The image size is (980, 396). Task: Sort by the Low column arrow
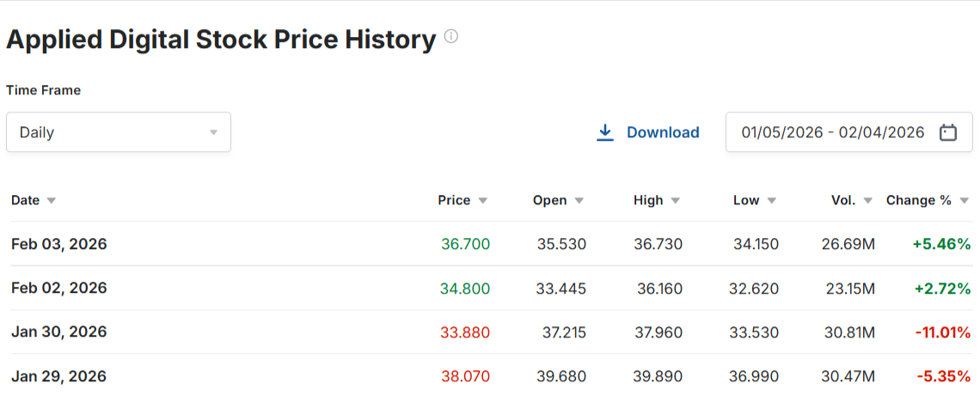[771, 200]
